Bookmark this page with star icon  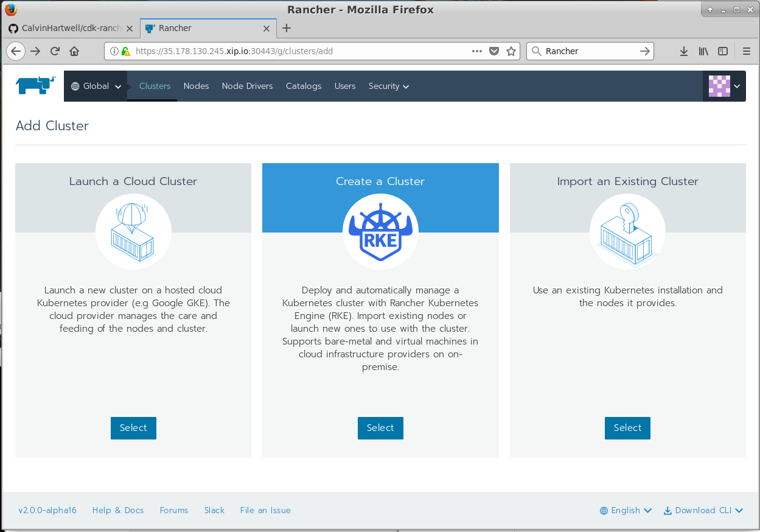coord(511,51)
